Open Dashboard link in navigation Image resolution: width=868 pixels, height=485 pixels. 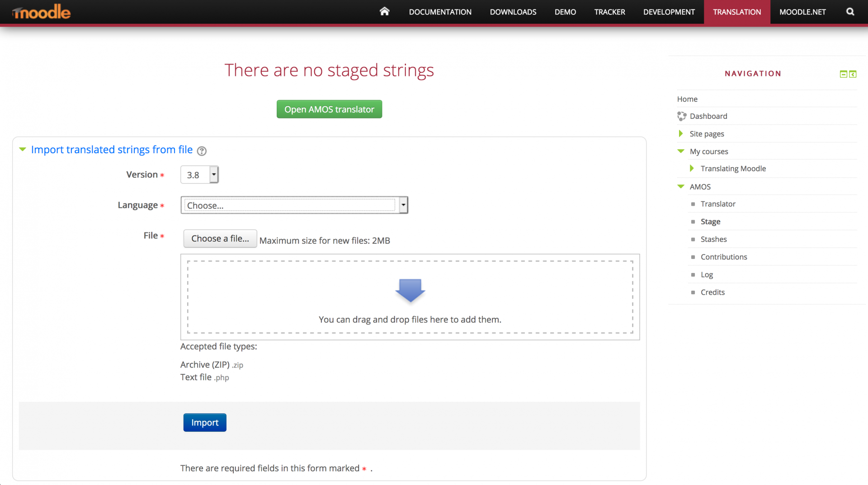(708, 116)
